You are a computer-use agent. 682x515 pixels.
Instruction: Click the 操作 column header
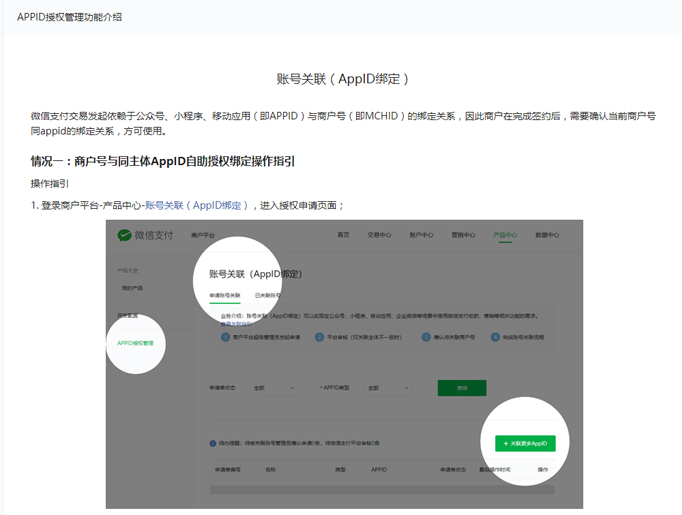point(543,470)
